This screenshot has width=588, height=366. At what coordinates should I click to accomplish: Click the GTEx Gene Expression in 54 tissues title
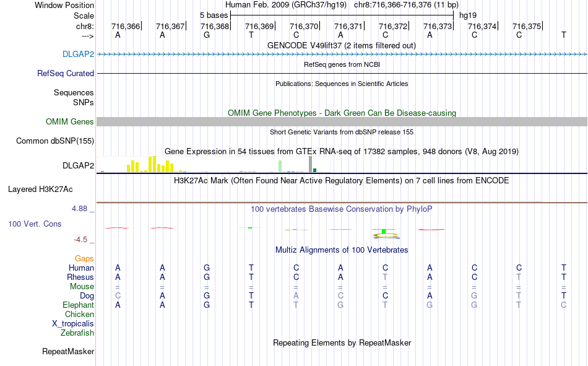(x=342, y=151)
